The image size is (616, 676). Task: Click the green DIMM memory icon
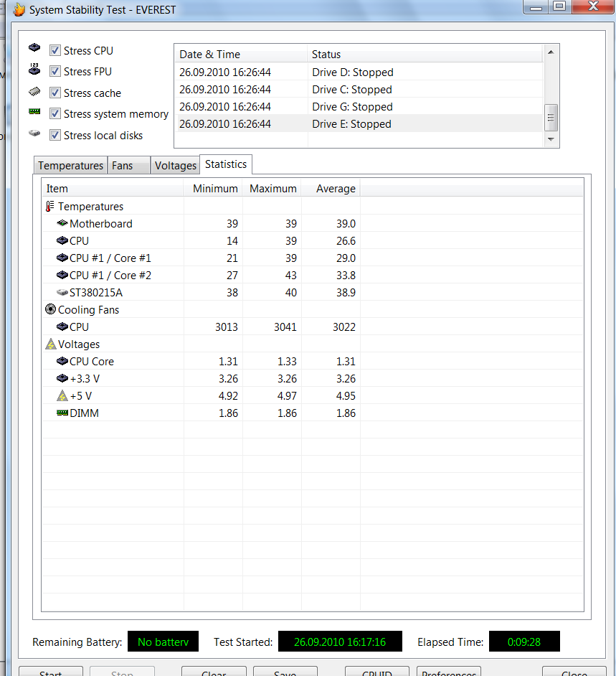(62, 413)
